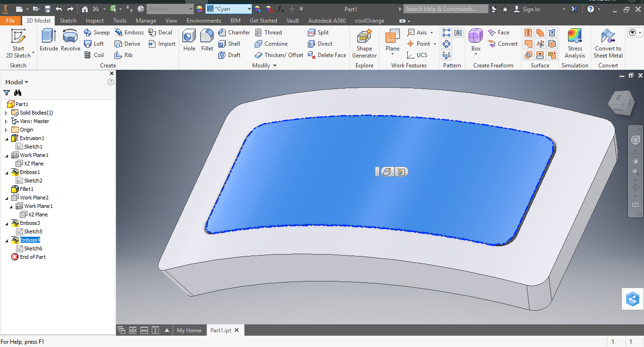Save the document from quick access toolbar
Viewport: 644px width, 347px height.
pos(48,9)
